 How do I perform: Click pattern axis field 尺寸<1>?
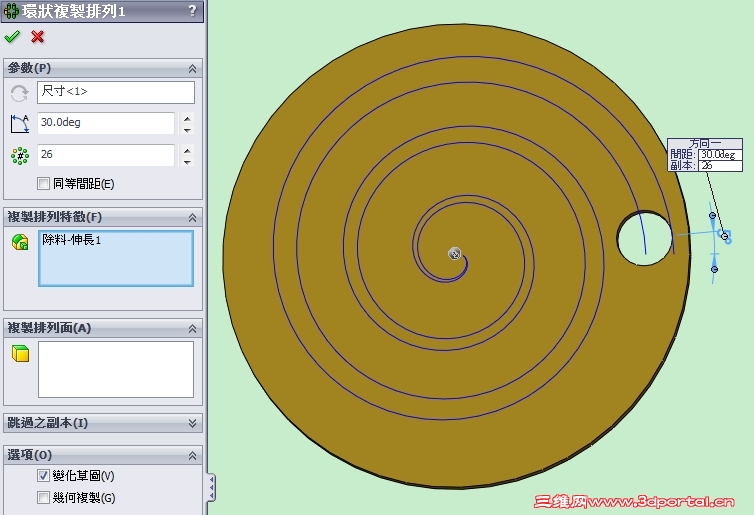[x=116, y=92]
